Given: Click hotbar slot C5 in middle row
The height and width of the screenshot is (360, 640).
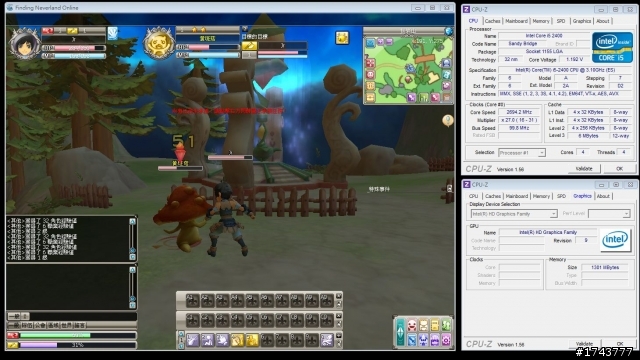Looking at the screenshot, I should pyautogui.click(x=252, y=320).
